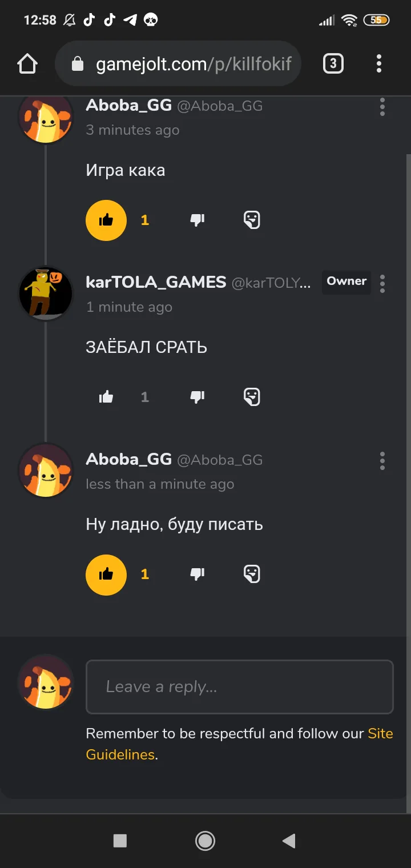
Task: Open options menu for last Aboba_GG comment
Action: click(x=382, y=461)
